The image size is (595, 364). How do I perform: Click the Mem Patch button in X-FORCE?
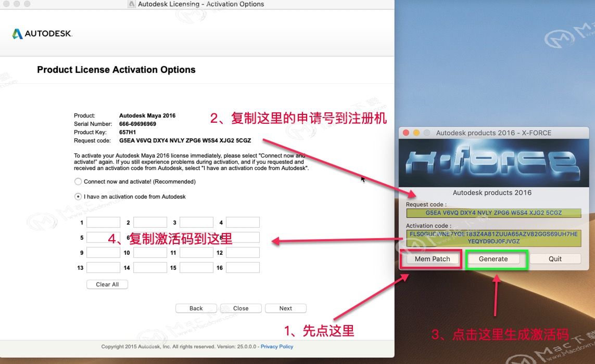coord(432,259)
